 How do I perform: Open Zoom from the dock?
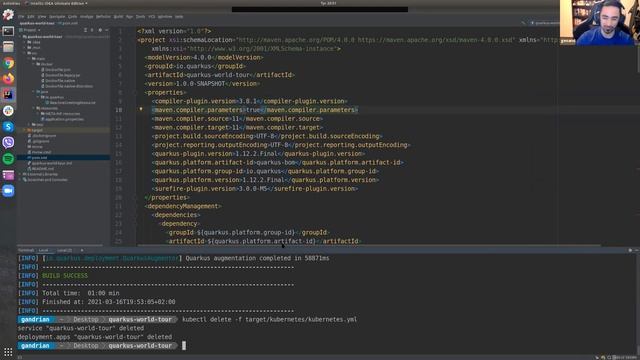click(8, 191)
